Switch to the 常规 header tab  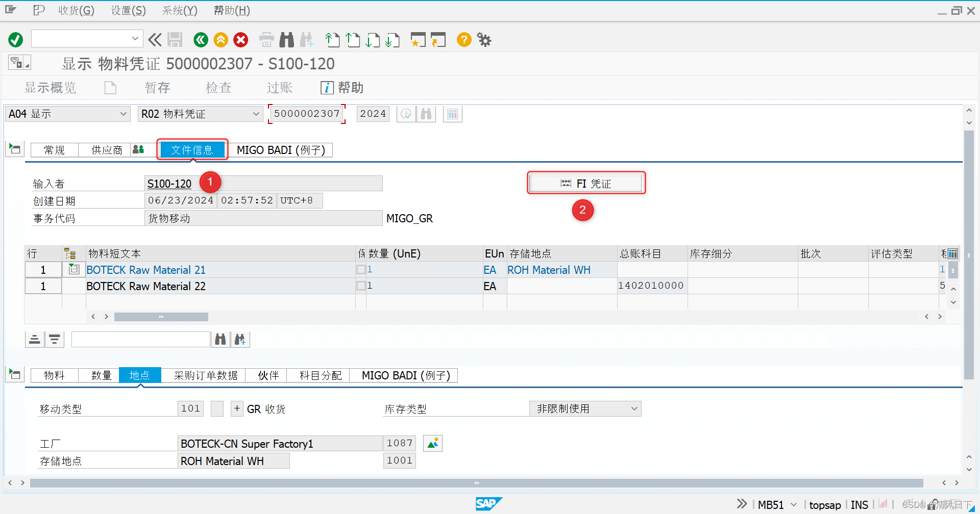pyautogui.click(x=54, y=150)
